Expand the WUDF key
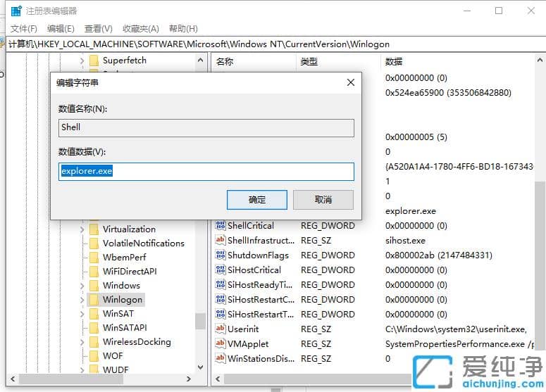The height and width of the screenshot is (392, 546). [82, 369]
